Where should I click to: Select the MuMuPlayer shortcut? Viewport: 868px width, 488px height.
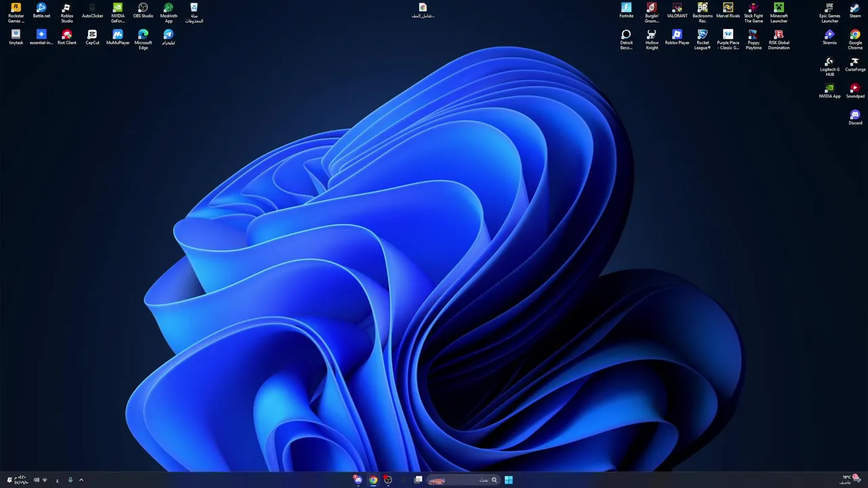coord(117,37)
